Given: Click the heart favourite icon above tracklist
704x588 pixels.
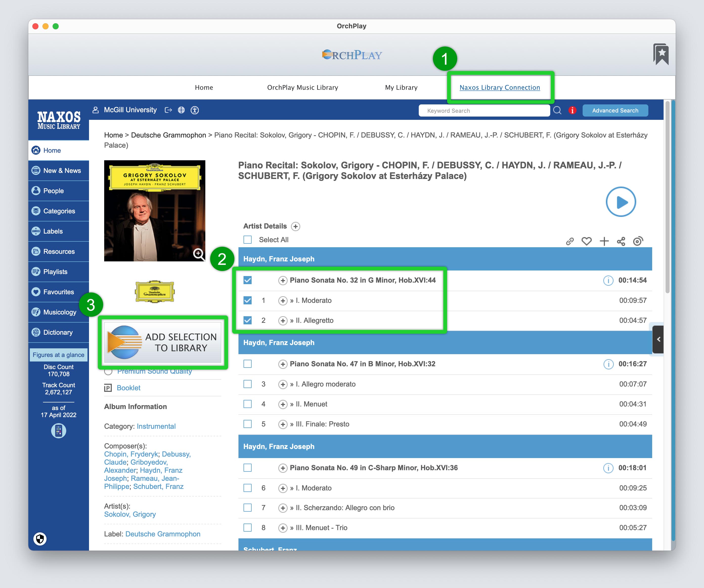Looking at the screenshot, I should [x=586, y=241].
